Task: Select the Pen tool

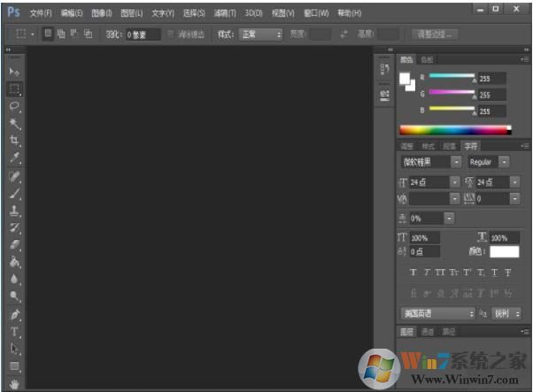Action: click(x=14, y=315)
